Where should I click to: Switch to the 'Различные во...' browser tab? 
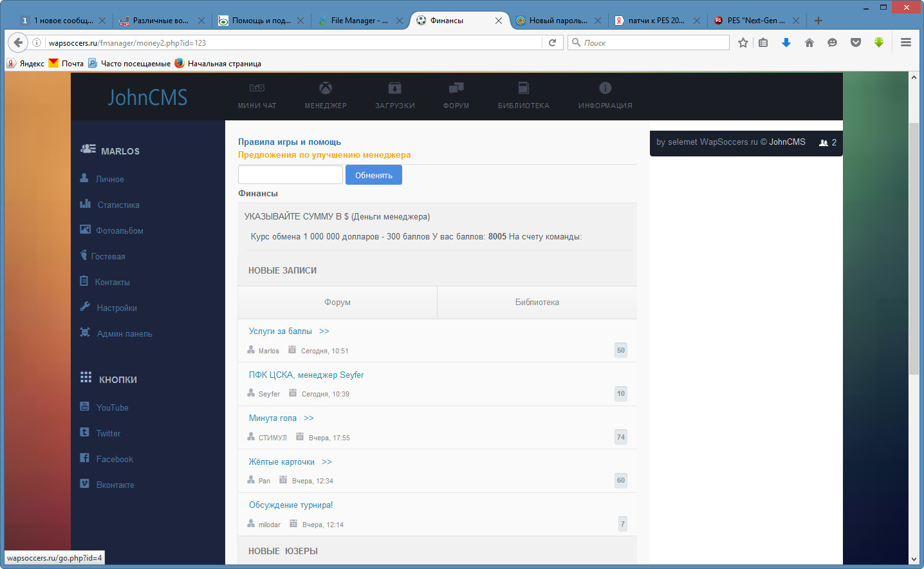pos(161,21)
